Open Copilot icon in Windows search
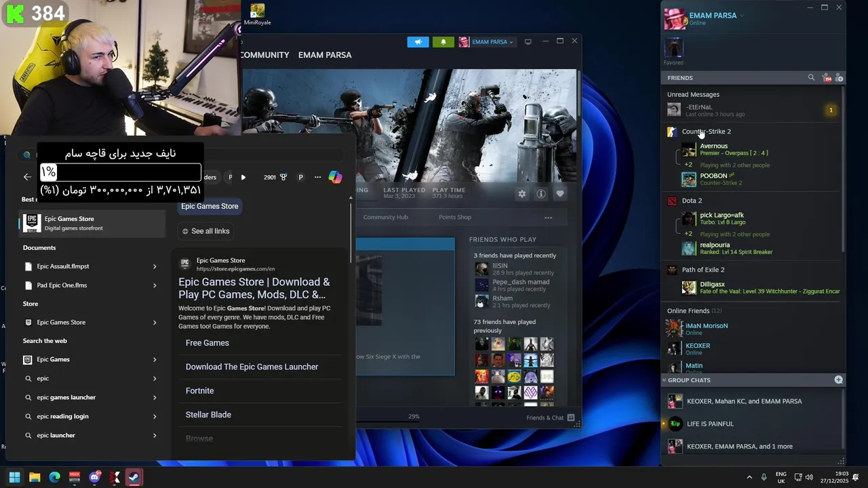Image resolution: width=868 pixels, height=488 pixels. point(335,177)
